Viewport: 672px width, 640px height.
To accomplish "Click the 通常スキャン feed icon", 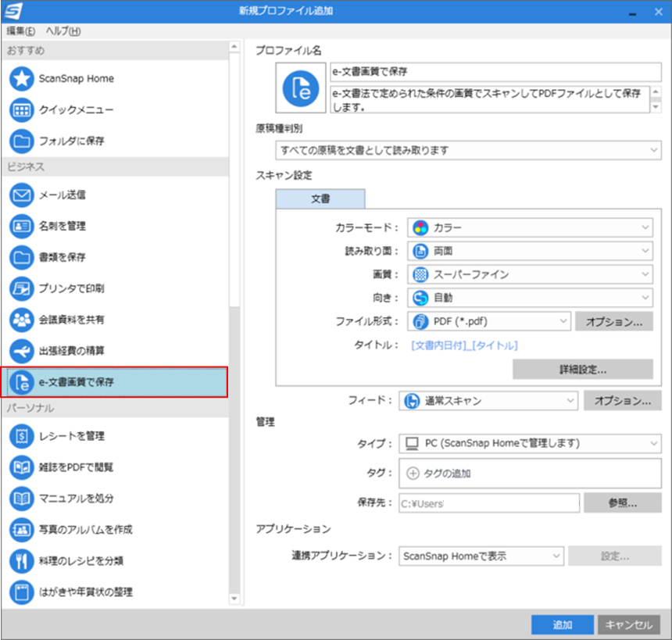I will [412, 401].
